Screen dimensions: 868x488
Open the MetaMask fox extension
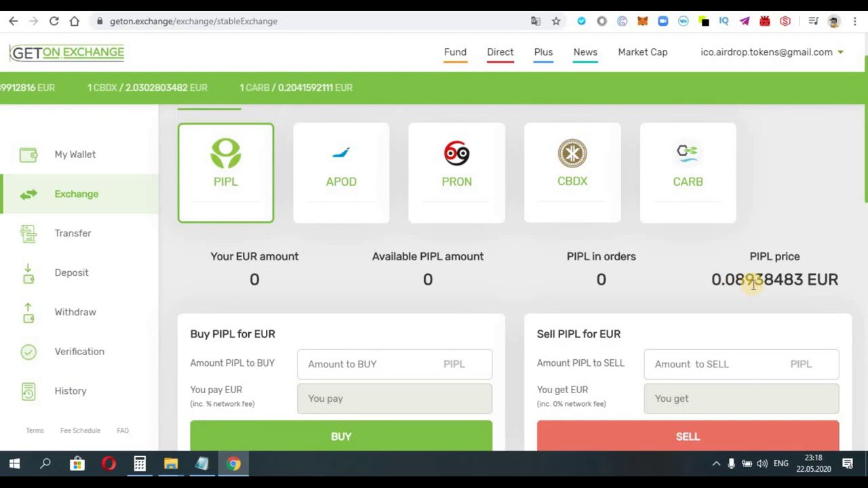[642, 21]
